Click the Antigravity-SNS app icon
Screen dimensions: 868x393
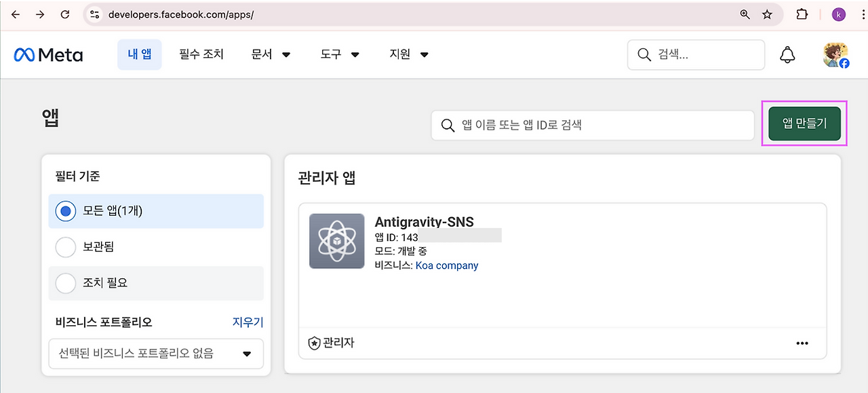(336, 241)
